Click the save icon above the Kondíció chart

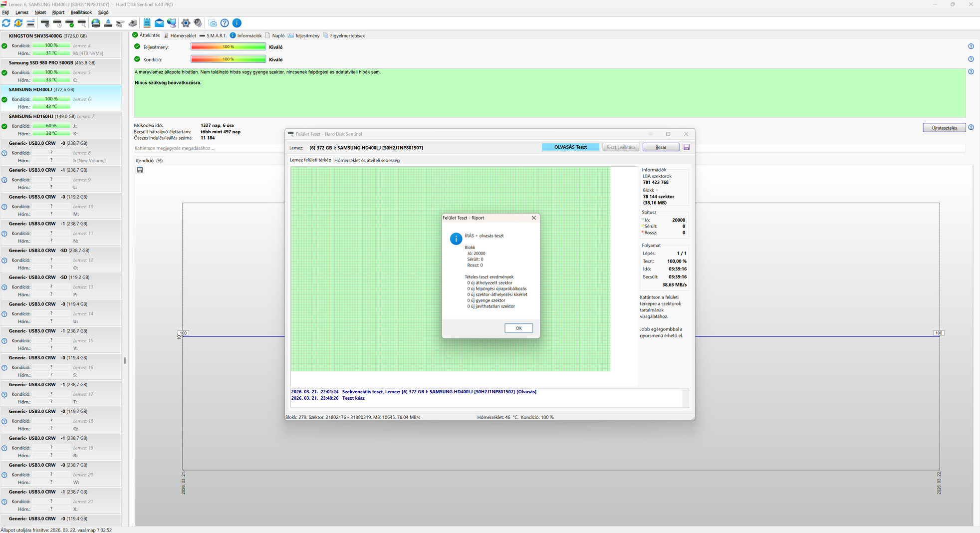(140, 170)
